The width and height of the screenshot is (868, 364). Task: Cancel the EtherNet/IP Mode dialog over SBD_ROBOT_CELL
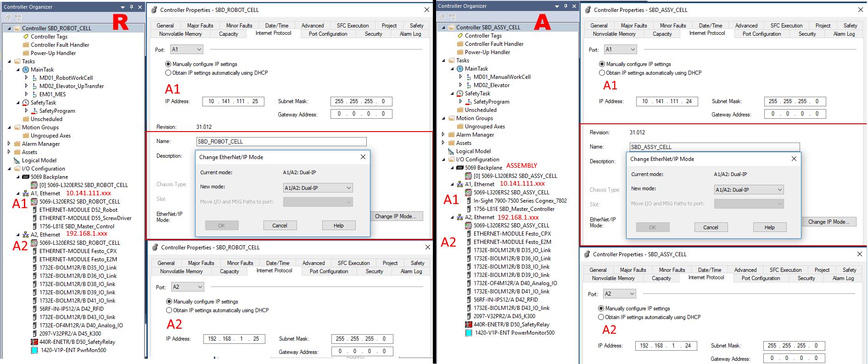(x=280, y=226)
